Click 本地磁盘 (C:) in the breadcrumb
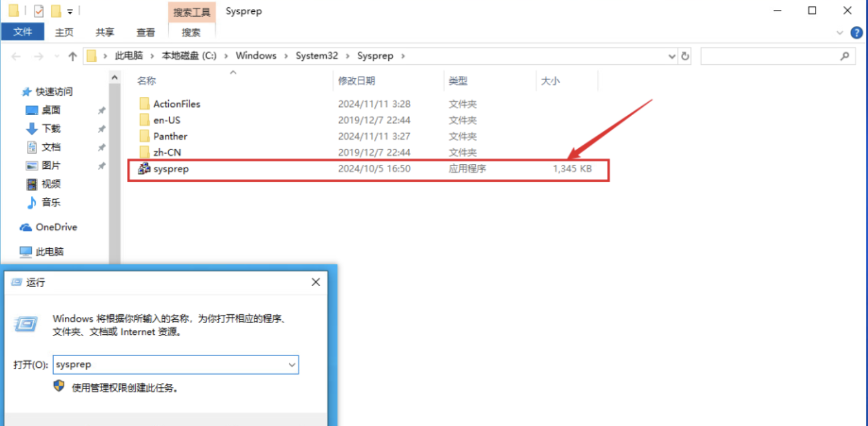This screenshot has height=426, width=868. [x=189, y=56]
